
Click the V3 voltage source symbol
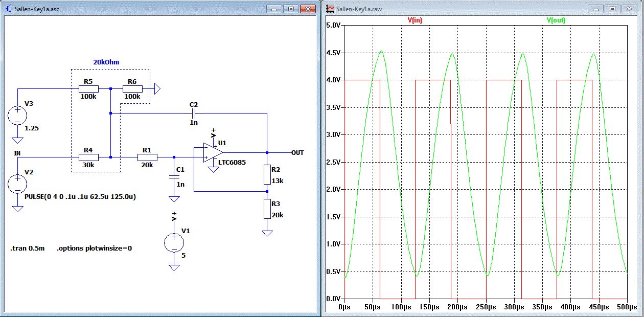point(17,115)
